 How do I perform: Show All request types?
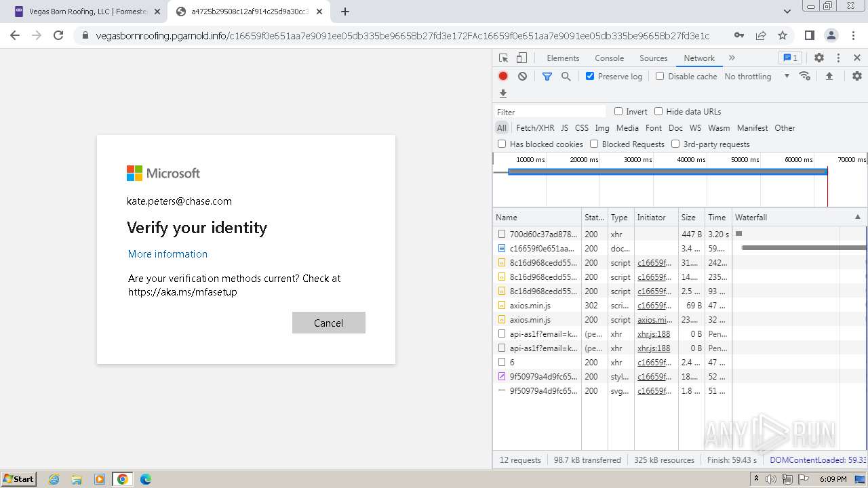coord(502,127)
